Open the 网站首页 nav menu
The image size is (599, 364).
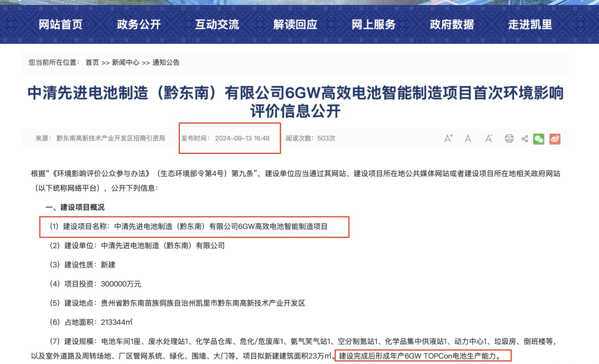(x=61, y=25)
